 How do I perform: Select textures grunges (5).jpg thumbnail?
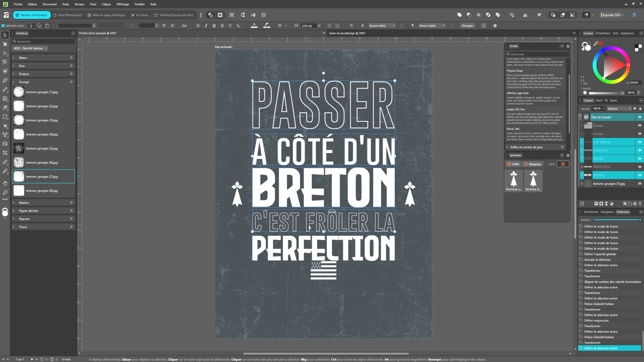pos(19,148)
